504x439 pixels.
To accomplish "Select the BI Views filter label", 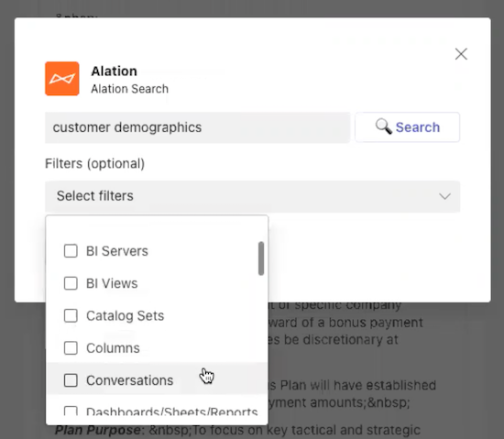I will (112, 283).
